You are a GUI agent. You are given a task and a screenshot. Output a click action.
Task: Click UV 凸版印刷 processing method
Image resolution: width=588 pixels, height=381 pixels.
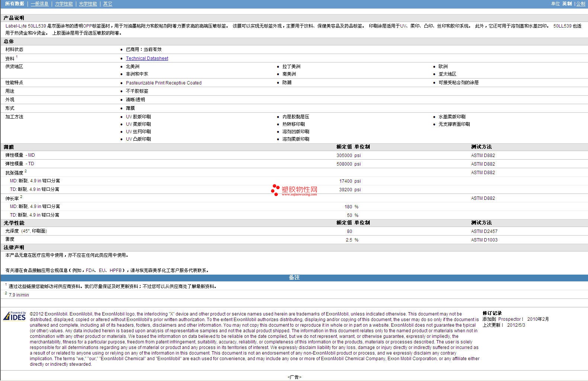point(138,139)
